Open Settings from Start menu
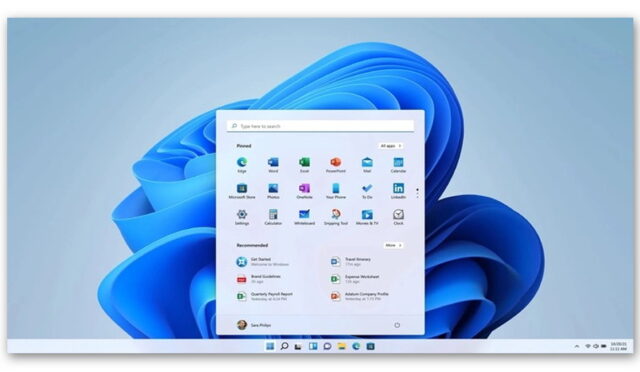Image resolution: width=640 pixels, height=372 pixels. pos(242,217)
